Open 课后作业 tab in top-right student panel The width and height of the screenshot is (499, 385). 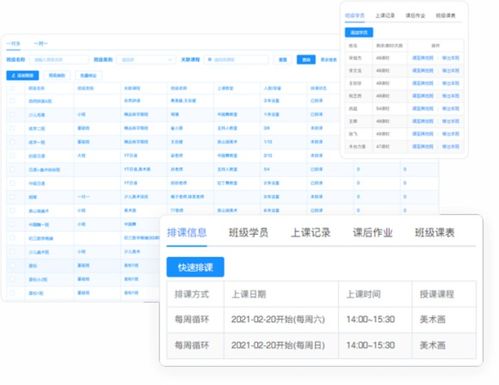click(x=415, y=15)
